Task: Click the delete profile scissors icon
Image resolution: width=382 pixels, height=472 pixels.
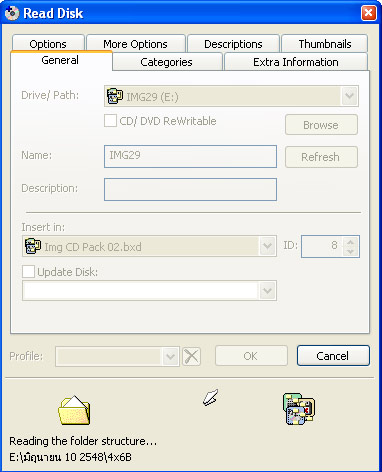Action: click(x=192, y=356)
